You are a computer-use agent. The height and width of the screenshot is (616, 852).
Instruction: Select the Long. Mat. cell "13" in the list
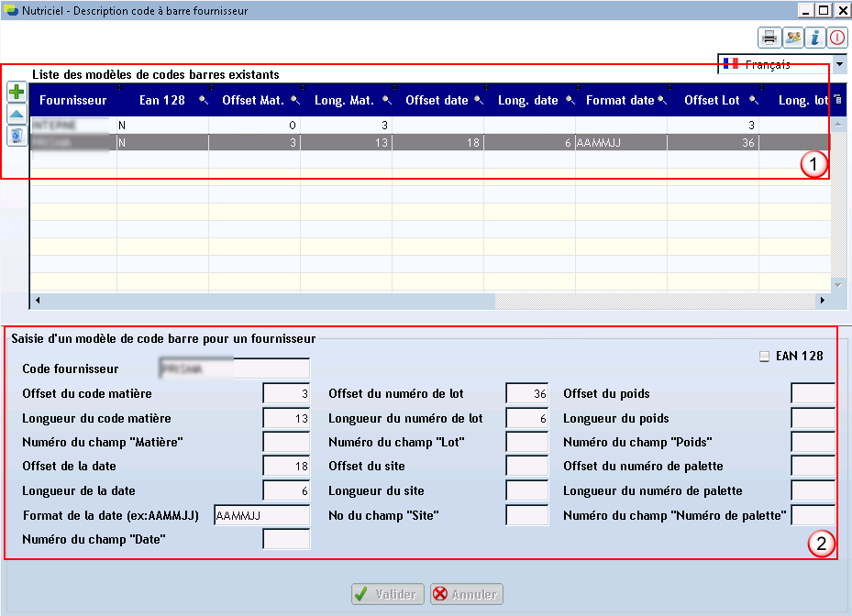click(346, 142)
